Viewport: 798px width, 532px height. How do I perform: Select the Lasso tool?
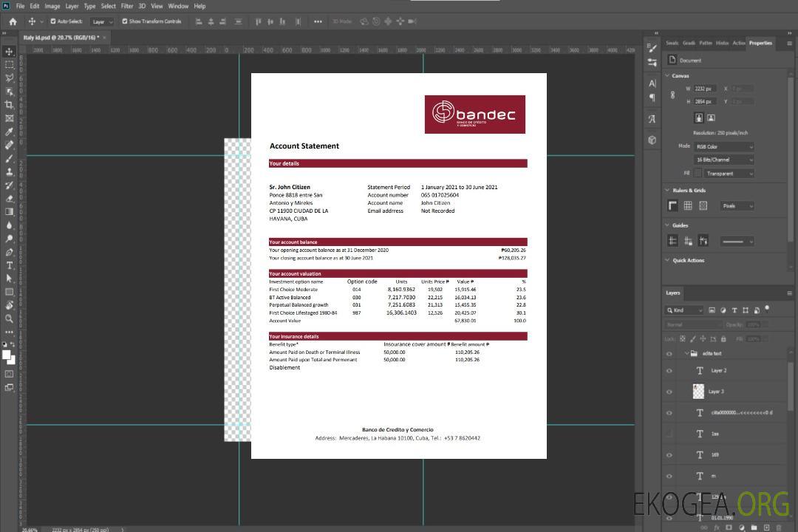tap(9, 78)
